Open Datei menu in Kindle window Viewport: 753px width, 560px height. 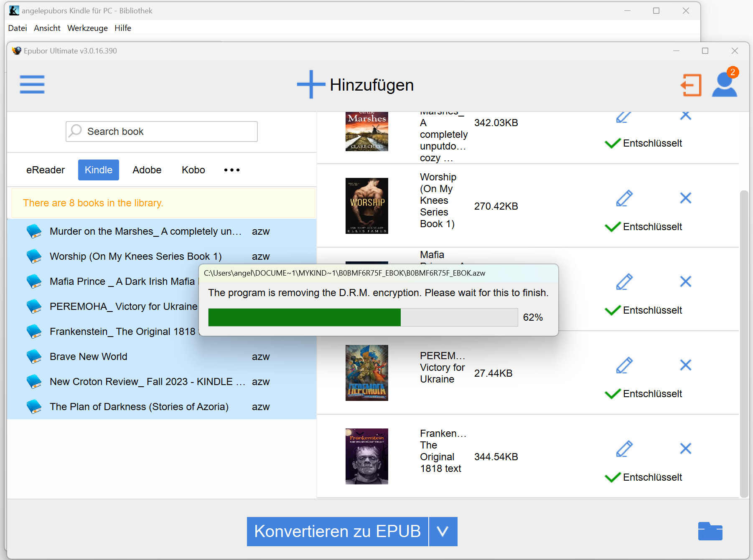(x=18, y=28)
